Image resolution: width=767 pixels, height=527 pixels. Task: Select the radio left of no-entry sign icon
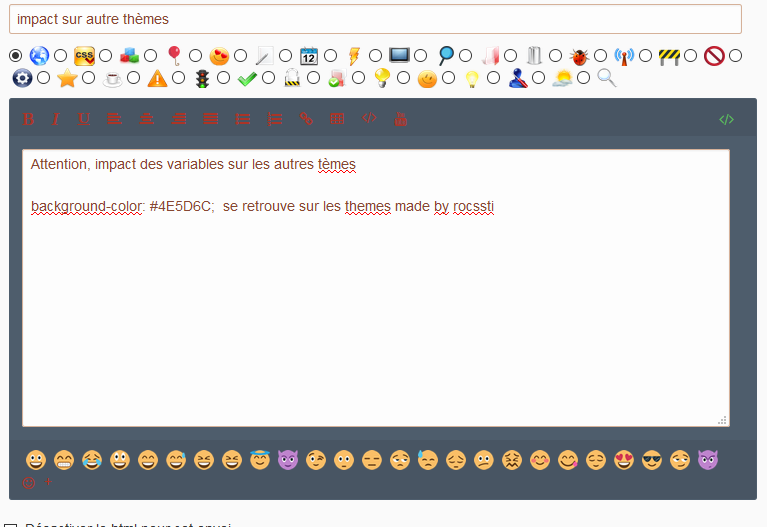coord(691,55)
